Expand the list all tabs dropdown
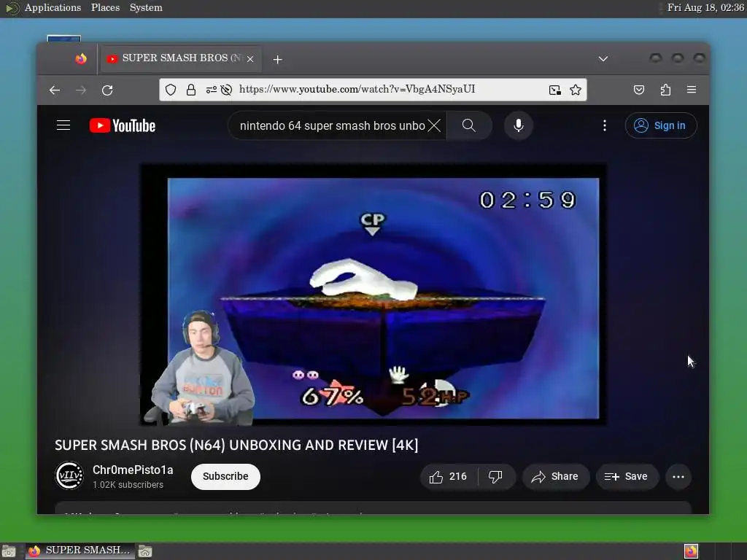 [x=603, y=58]
